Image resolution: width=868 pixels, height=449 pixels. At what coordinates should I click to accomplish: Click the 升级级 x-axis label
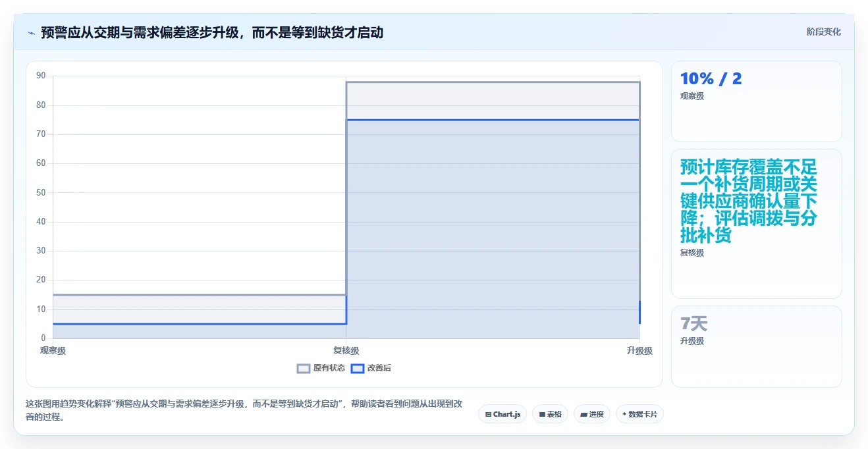(639, 351)
